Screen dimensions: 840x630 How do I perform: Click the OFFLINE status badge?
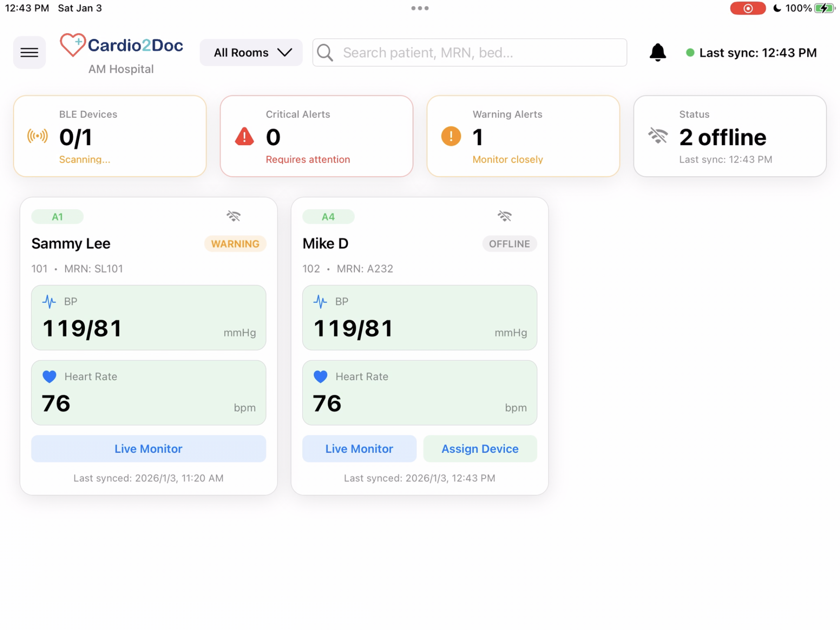point(509,244)
